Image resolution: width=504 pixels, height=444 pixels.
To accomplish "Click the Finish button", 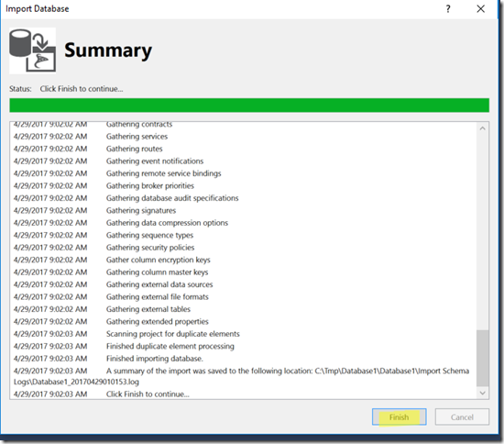I will coord(400,417).
